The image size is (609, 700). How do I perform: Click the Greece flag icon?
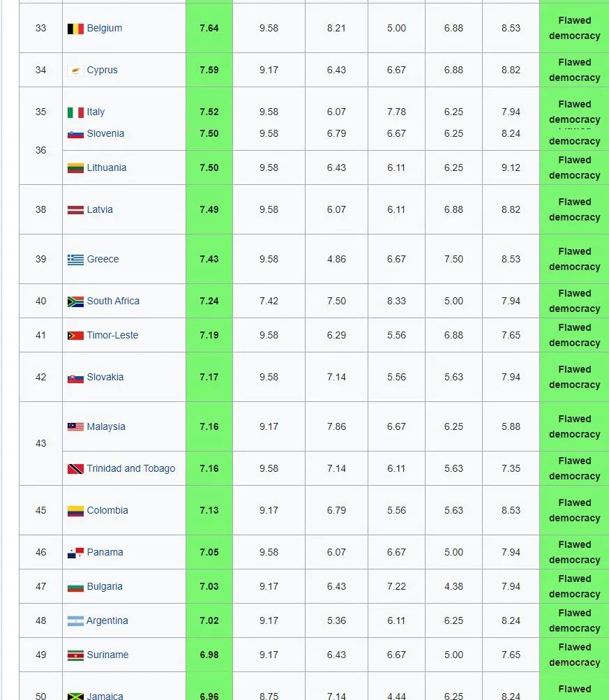(x=75, y=260)
